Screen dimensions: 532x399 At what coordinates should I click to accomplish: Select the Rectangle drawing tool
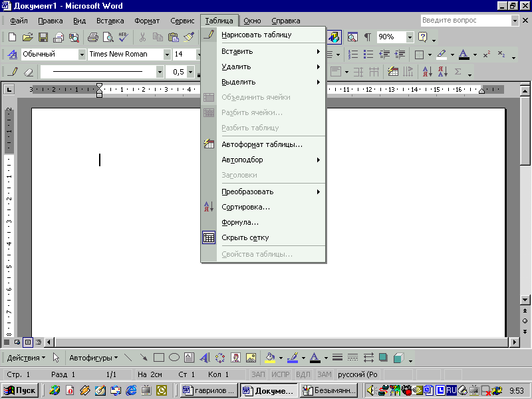coord(159,358)
